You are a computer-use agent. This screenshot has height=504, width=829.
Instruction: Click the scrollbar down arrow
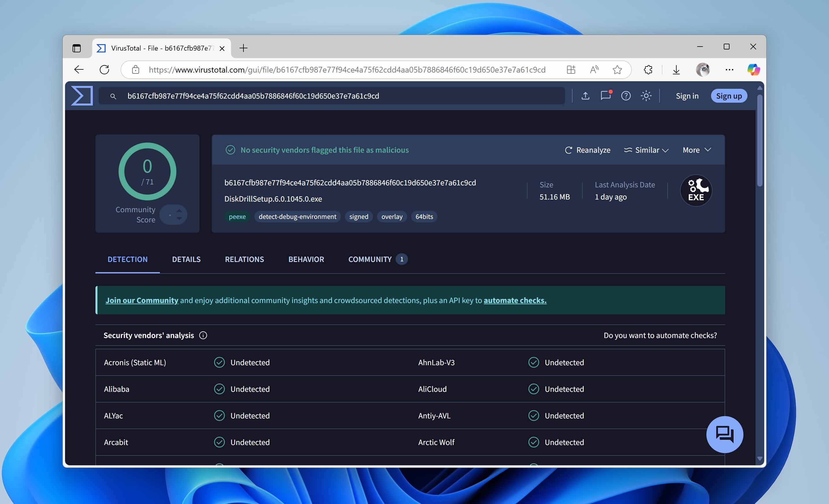point(759,459)
